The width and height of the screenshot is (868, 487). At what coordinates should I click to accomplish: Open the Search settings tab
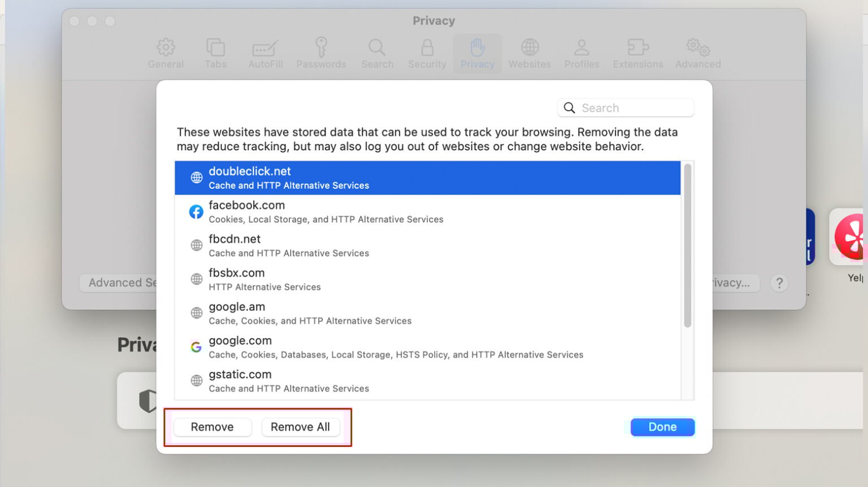pyautogui.click(x=377, y=53)
